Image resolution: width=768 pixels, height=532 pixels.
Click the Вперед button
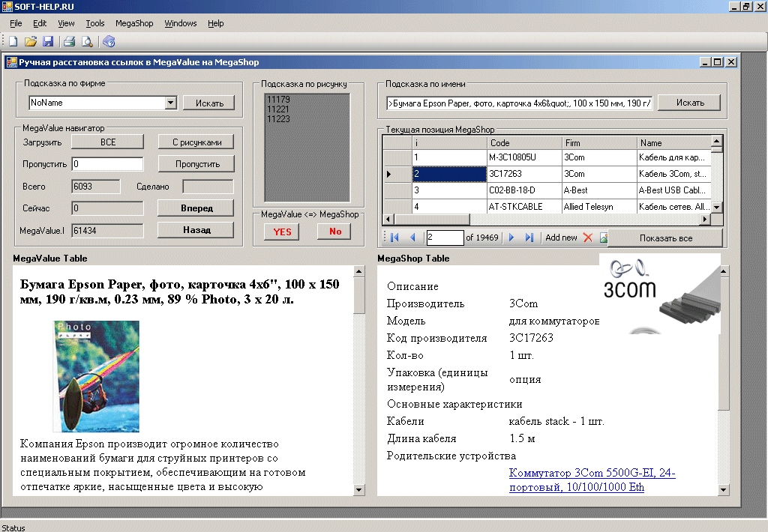(196, 208)
